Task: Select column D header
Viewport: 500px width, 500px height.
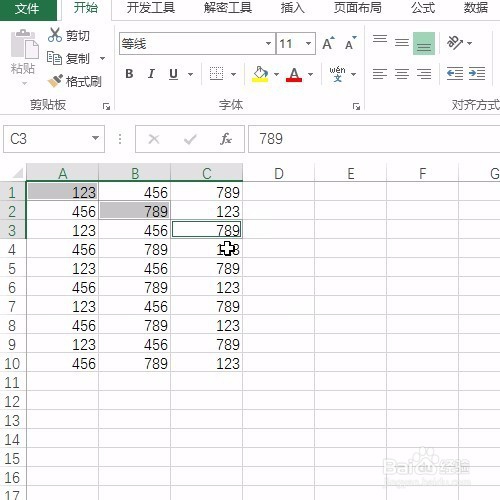Action: coord(279,173)
